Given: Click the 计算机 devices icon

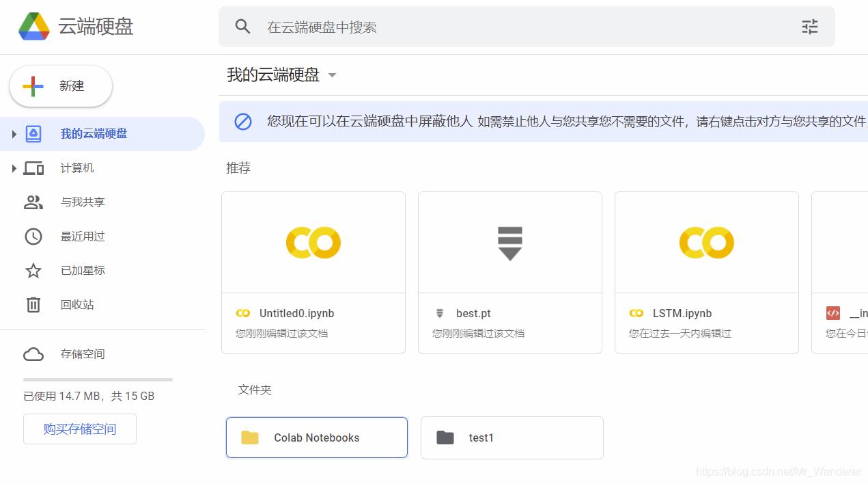Looking at the screenshot, I should coord(33,168).
